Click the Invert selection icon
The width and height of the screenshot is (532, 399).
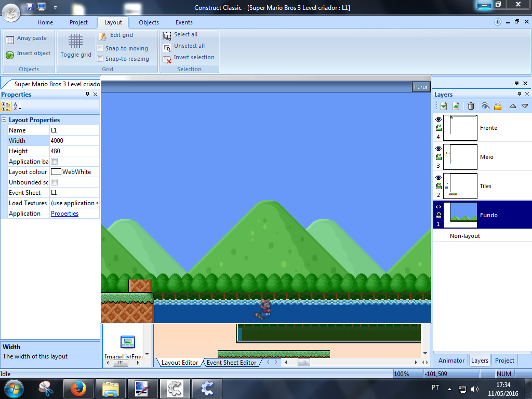pos(167,59)
